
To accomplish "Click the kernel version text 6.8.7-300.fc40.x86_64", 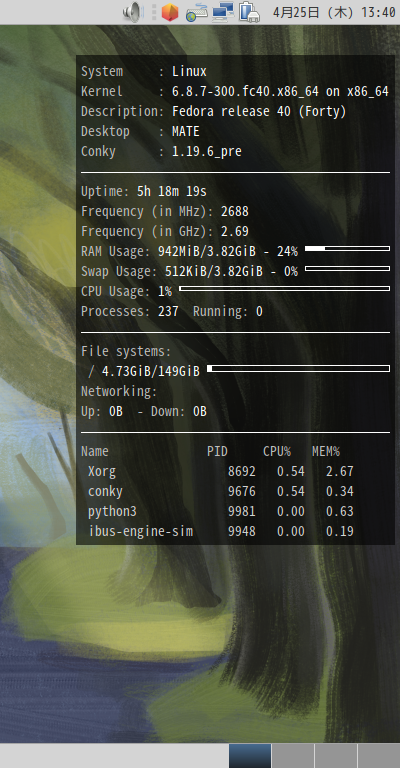I will coord(245,92).
